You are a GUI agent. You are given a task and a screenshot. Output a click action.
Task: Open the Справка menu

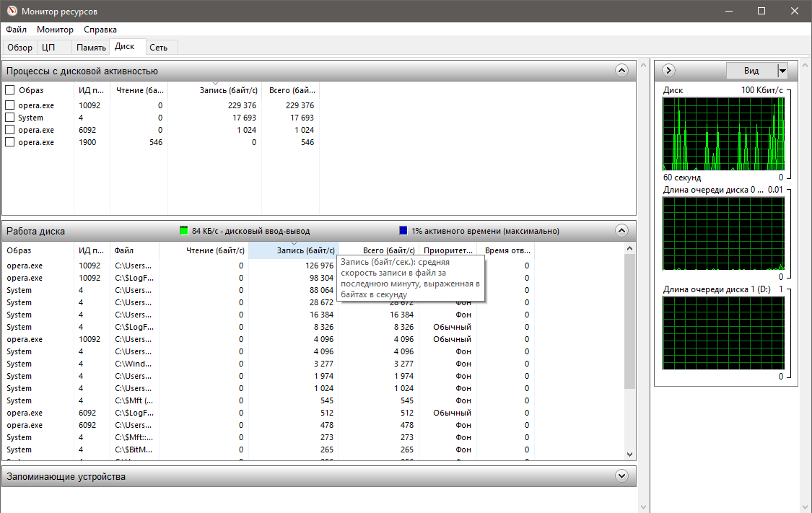[100, 30]
